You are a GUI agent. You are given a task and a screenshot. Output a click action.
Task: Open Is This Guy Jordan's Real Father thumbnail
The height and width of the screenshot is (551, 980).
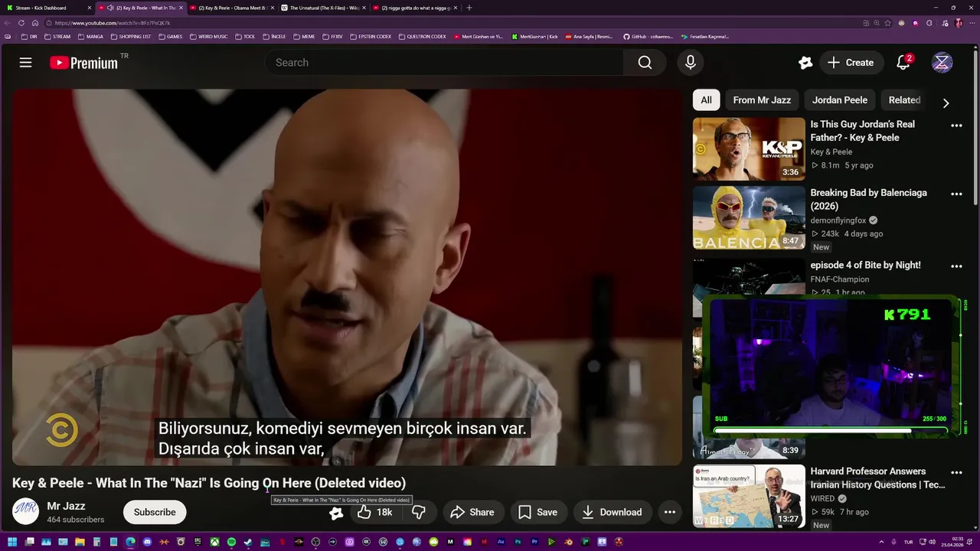pyautogui.click(x=749, y=148)
